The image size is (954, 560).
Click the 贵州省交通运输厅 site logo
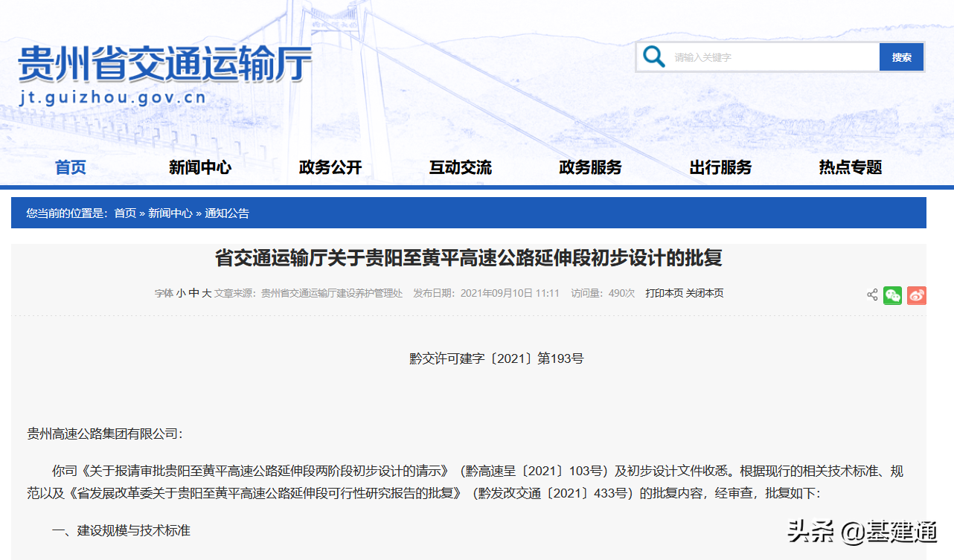tap(164, 64)
